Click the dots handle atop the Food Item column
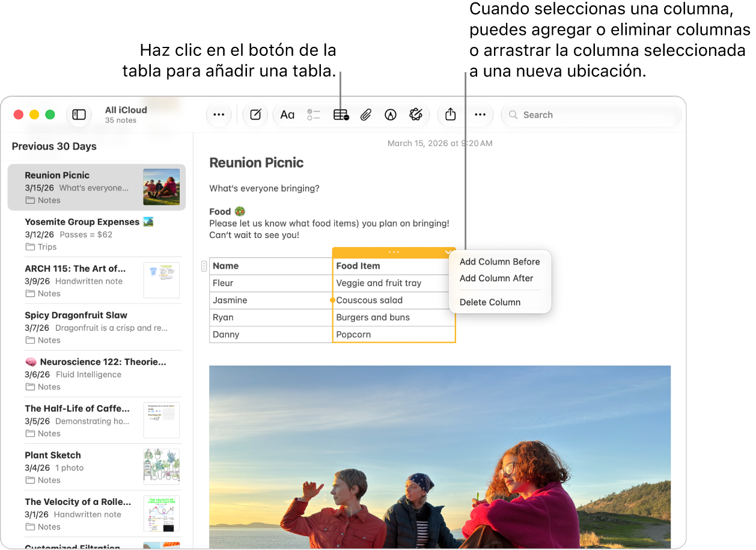Viewport: 756px width, 550px height. point(394,252)
